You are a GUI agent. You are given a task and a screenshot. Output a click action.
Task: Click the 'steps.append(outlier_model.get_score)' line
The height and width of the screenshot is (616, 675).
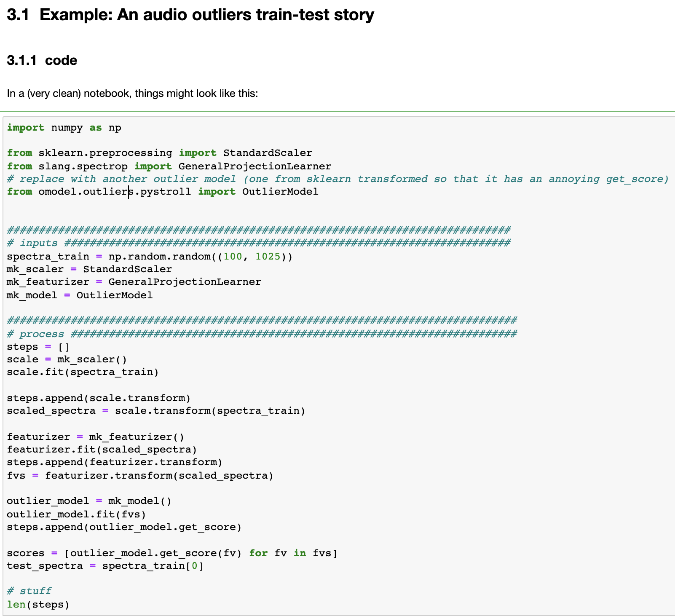click(124, 527)
